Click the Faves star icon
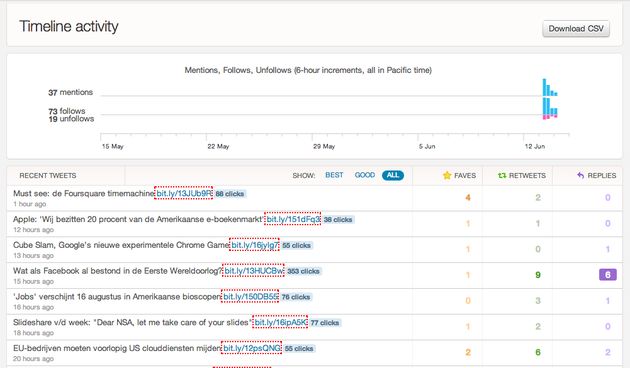This screenshot has height=368, width=630. (447, 175)
